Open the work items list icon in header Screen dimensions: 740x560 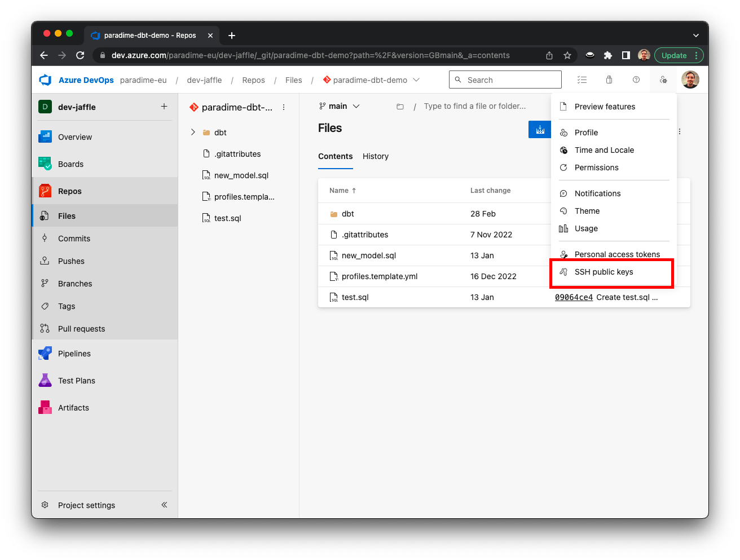tap(582, 80)
